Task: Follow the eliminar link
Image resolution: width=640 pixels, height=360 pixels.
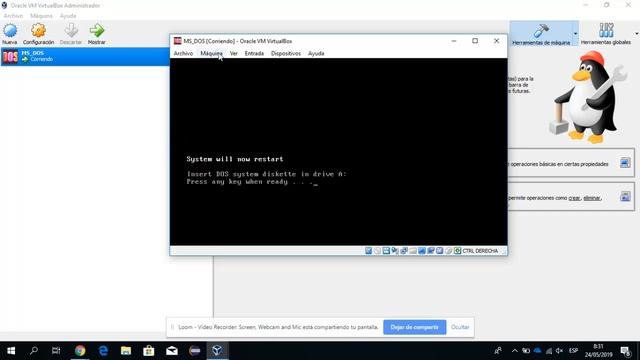Action: 592,198
